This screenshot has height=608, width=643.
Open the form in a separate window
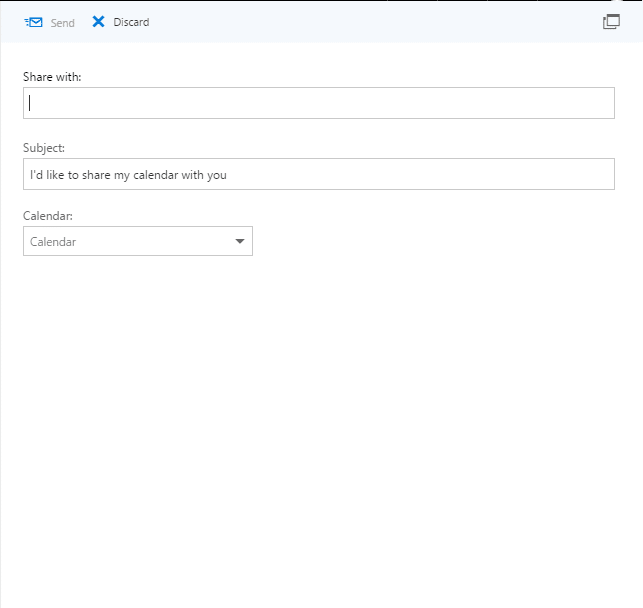pos(611,22)
